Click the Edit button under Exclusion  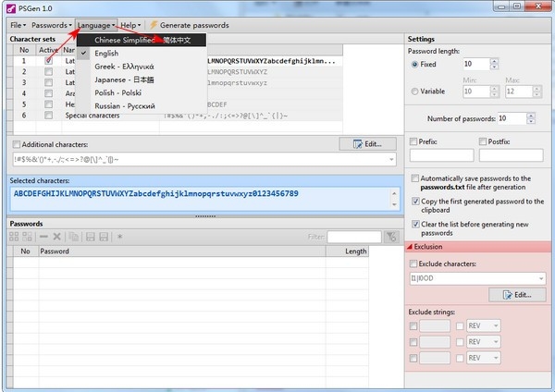click(515, 295)
